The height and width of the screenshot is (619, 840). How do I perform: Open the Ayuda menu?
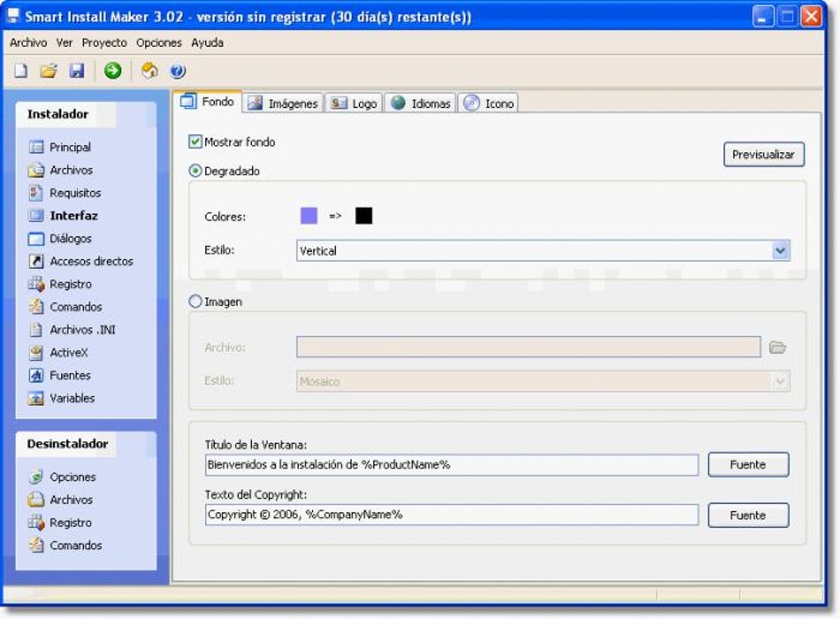click(x=208, y=42)
